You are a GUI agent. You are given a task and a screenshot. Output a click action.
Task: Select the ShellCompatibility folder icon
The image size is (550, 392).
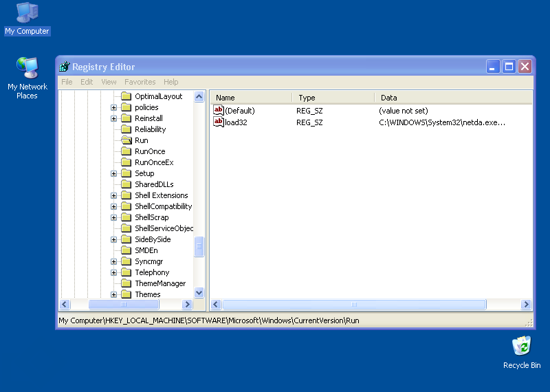coord(126,206)
